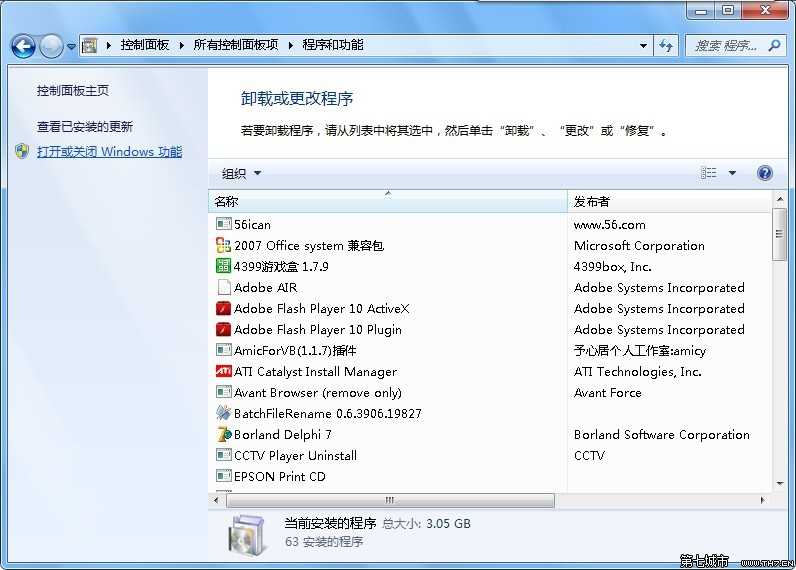Click the refresh button beside address bar
Image resolution: width=796 pixels, height=570 pixels.
pos(666,46)
